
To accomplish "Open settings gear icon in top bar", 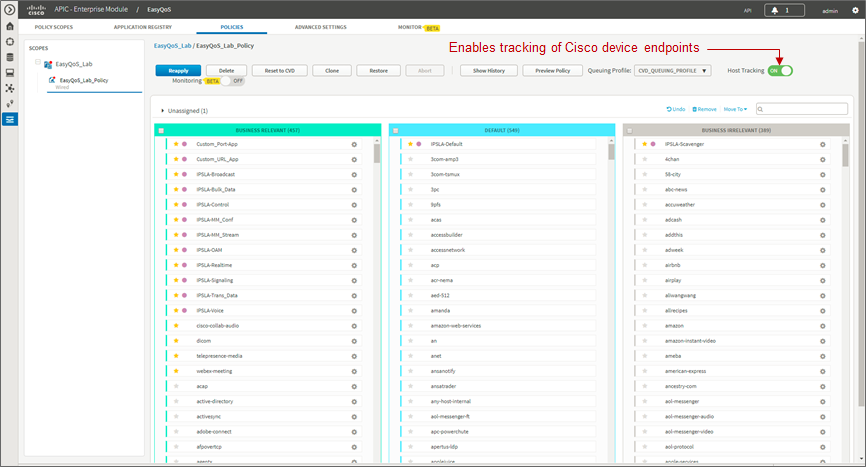I will (855, 11).
